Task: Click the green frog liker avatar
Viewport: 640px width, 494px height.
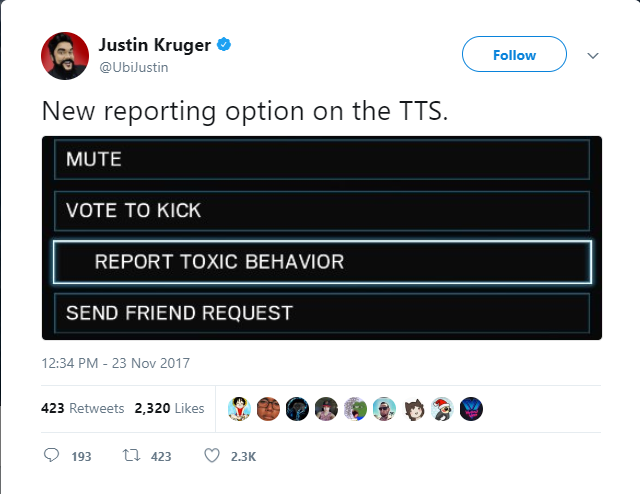Action: point(355,408)
